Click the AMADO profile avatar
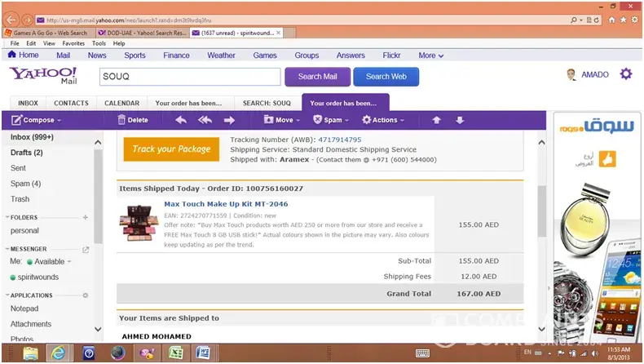 [571, 74]
